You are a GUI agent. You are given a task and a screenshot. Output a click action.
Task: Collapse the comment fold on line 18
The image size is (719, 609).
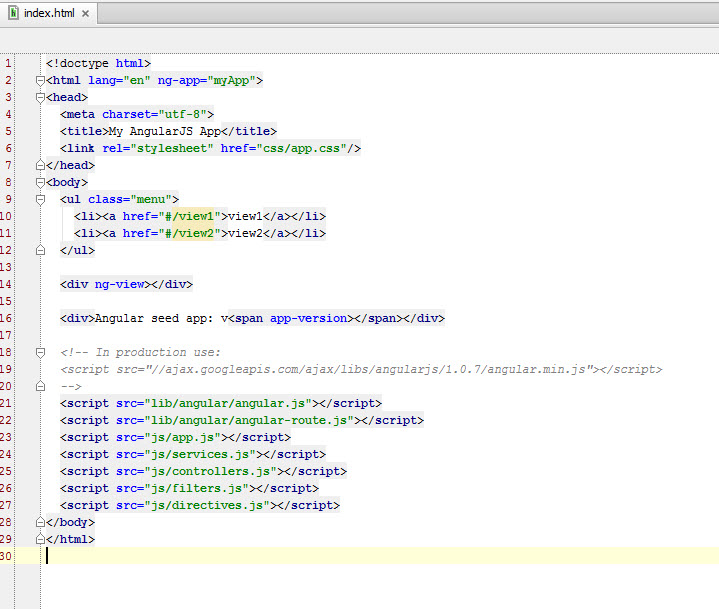click(x=40, y=353)
